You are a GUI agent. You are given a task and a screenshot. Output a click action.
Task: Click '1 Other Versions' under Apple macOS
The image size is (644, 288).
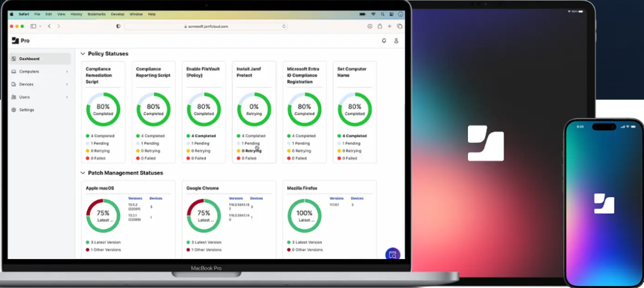pos(105,250)
